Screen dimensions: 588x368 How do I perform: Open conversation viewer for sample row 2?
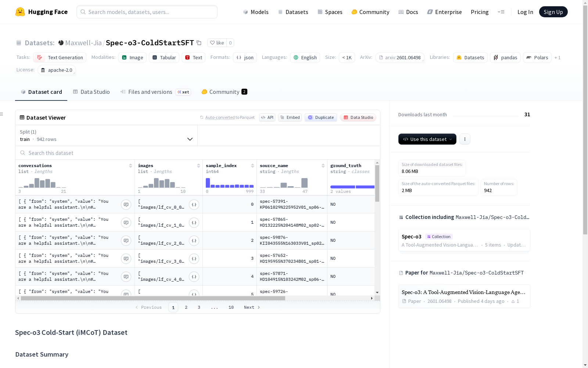pos(126,241)
